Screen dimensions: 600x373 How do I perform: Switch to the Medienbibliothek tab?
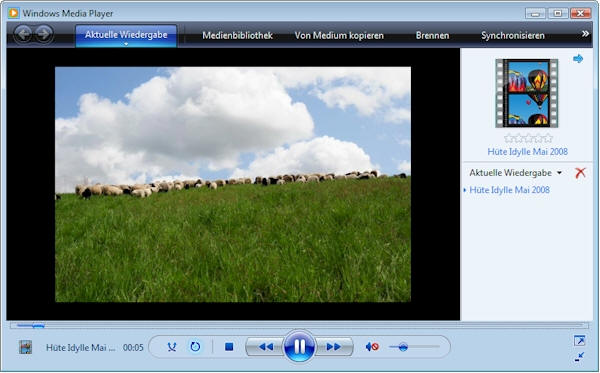(237, 35)
